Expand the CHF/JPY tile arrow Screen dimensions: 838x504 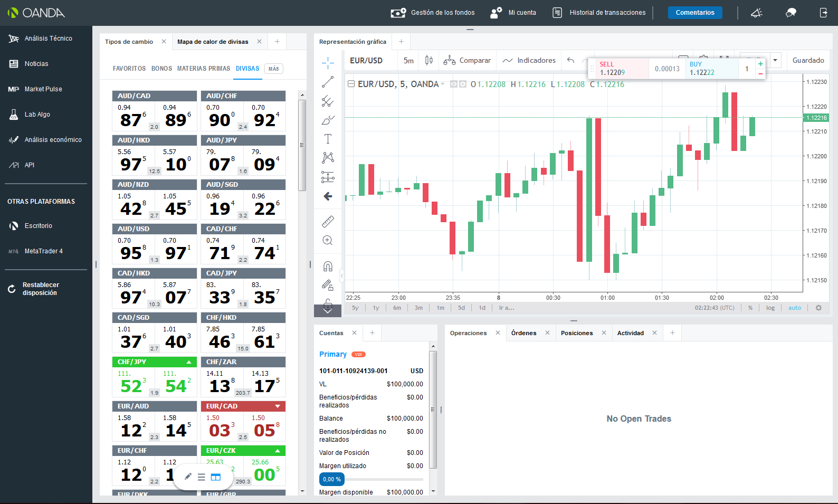pos(189,362)
